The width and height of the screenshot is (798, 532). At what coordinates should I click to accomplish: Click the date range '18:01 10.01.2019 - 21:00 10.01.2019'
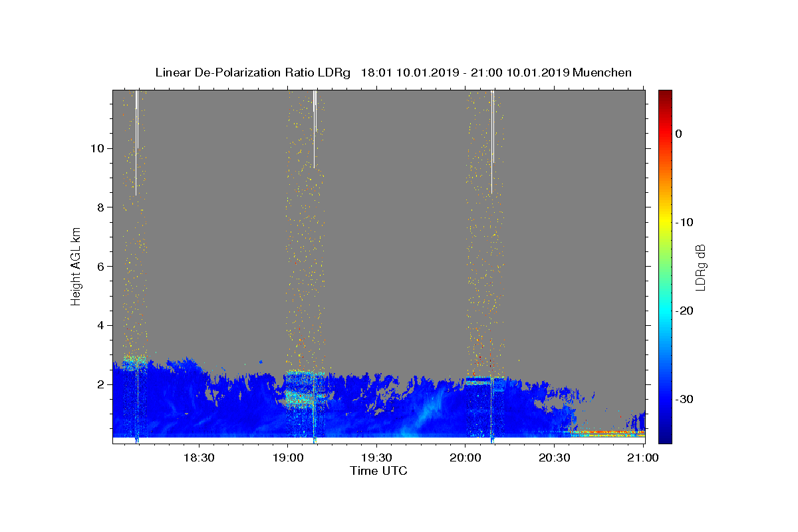click(x=465, y=72)
